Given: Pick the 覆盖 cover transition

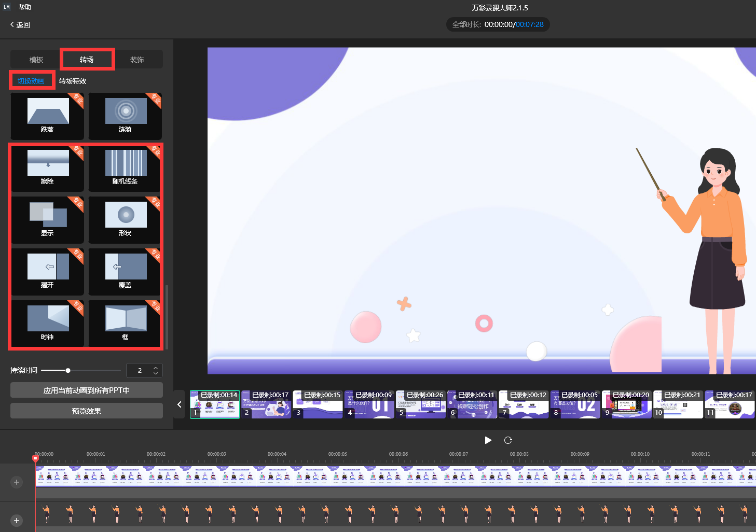Looking at the screenshot, I should (125, 272).
